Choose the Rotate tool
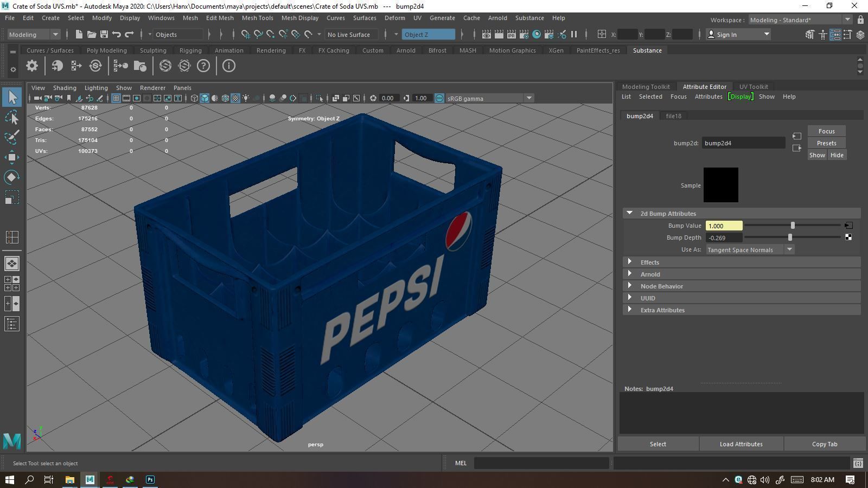 (x=12, y=177)
